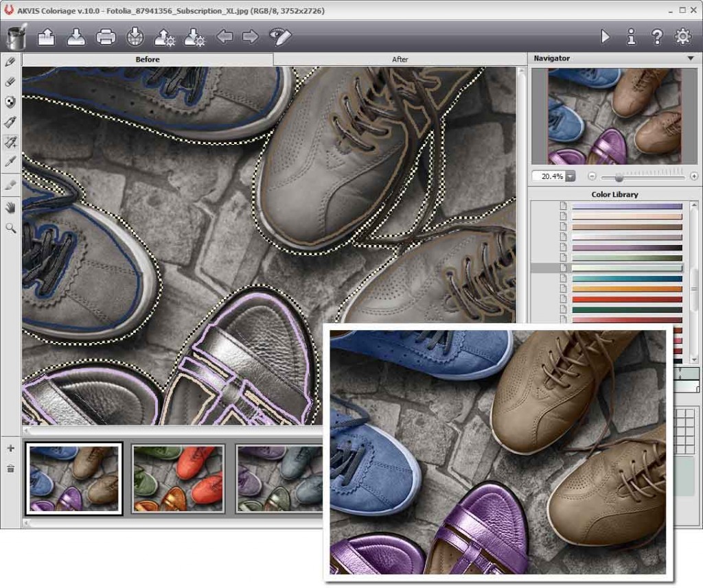
Task: Collapse the Navigator panel arrow
Action: (690, 59)
